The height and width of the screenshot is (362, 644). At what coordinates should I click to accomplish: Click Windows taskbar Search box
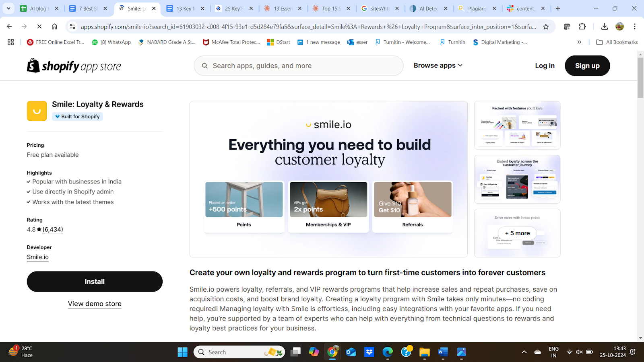click(x=239, y=352)
